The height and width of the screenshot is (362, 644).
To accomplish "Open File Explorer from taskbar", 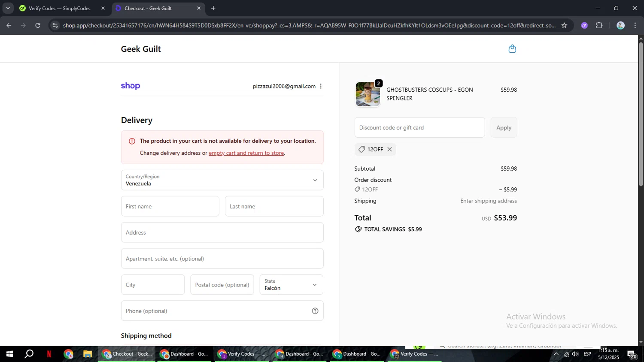I will coord(88,354).
